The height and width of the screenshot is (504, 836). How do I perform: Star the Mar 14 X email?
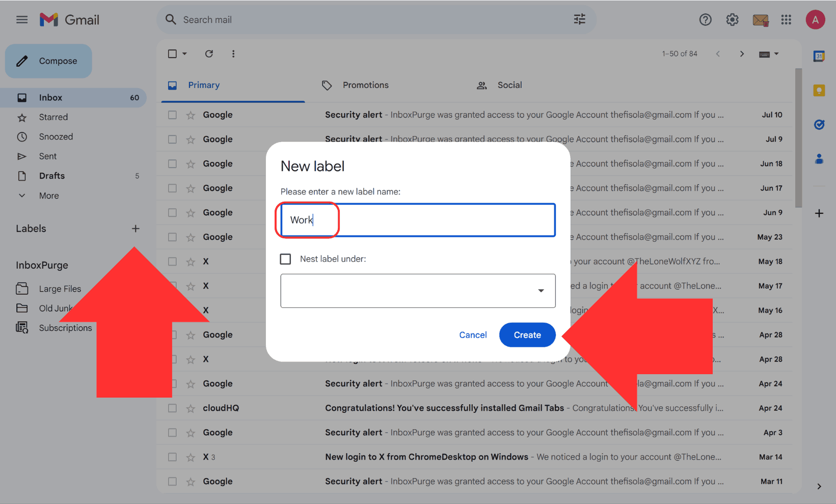pos(191,457)
